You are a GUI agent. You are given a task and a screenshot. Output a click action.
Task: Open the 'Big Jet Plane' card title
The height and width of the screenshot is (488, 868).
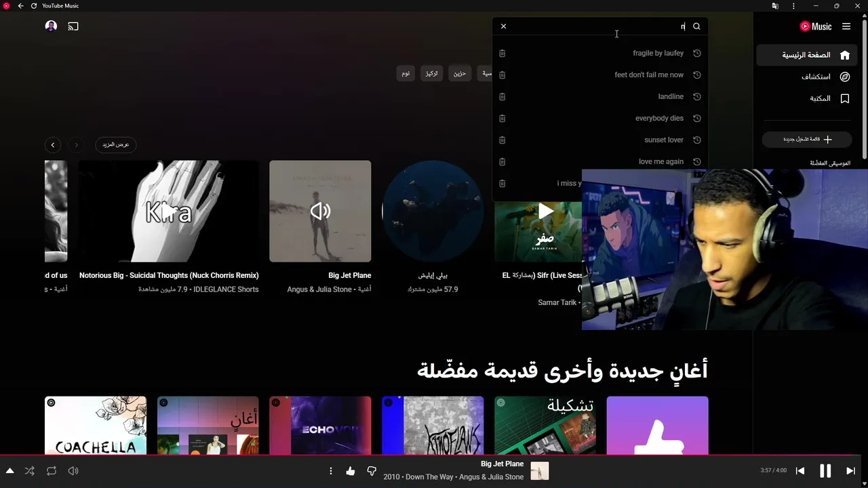tap(349, 276)
